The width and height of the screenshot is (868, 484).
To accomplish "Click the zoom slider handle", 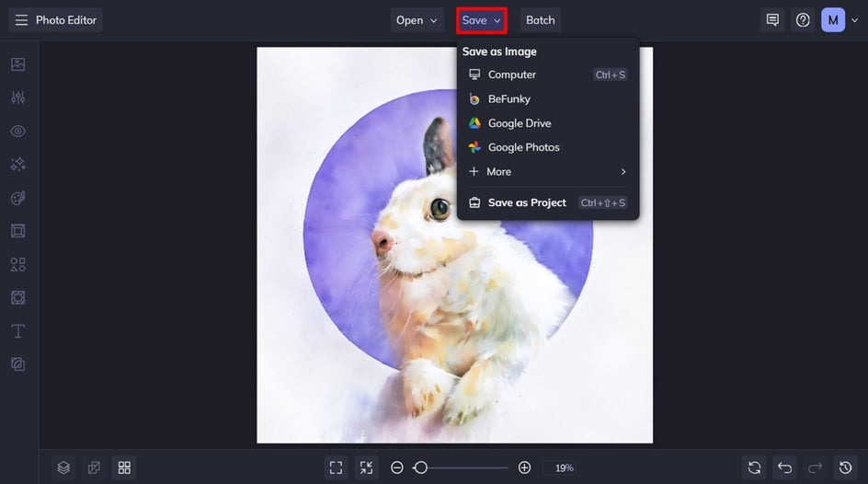I will click(x=421, y=468).
